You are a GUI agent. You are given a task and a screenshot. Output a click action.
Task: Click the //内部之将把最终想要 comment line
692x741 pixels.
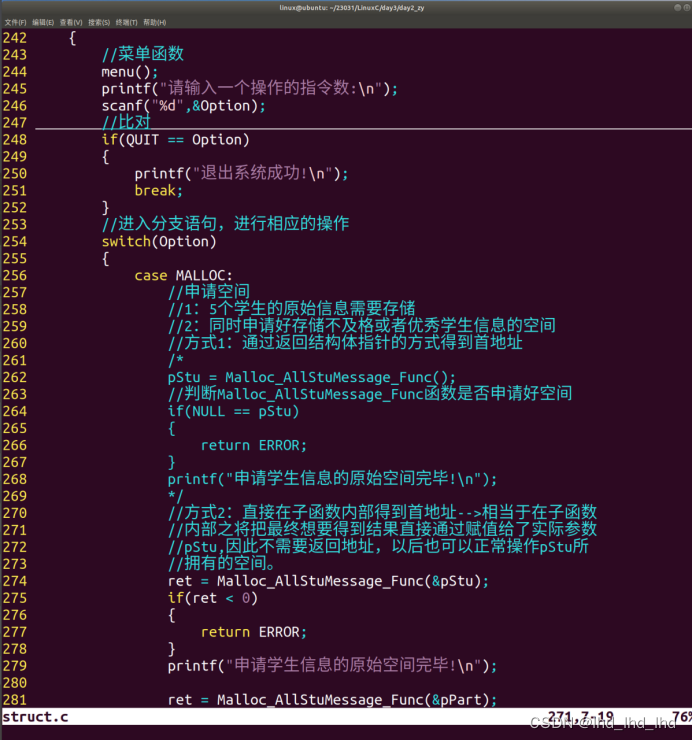(x=382, y=529)
